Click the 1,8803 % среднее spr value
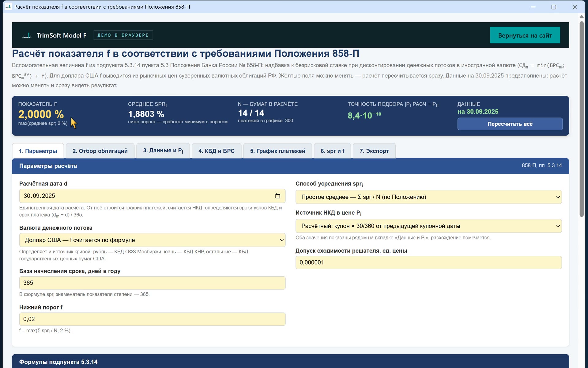The image size is (588, 368). (x=146, y=114)
